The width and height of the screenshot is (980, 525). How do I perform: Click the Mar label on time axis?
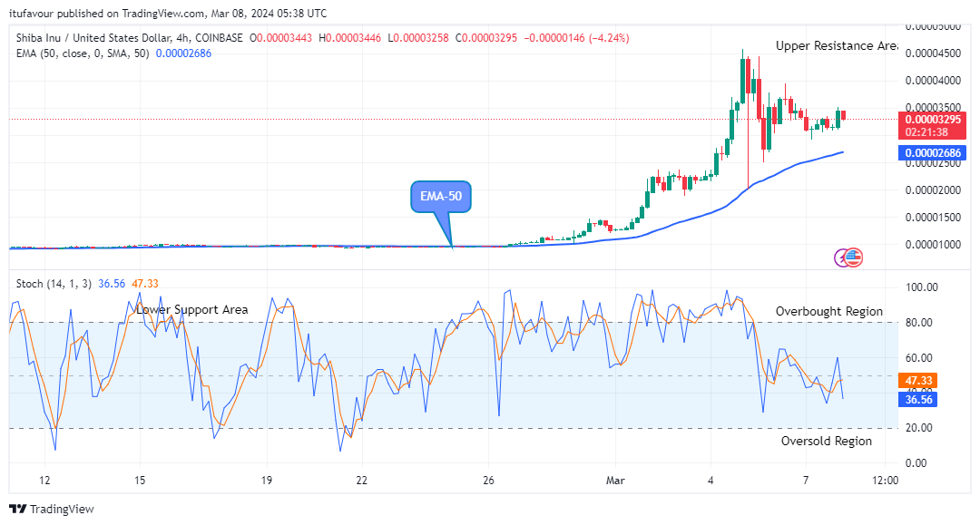pos(615,481)
